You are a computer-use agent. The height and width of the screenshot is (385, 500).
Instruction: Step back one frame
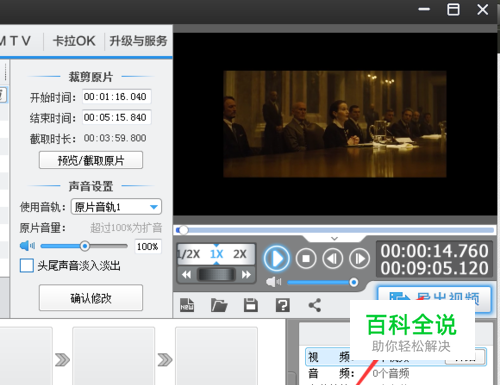[333, 258]
